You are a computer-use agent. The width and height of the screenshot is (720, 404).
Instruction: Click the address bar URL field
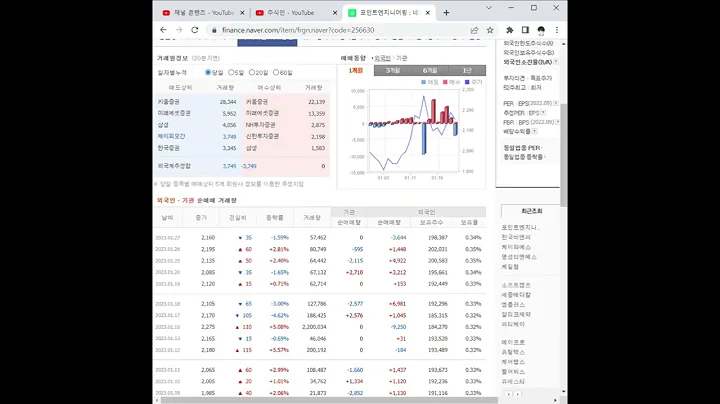[340, 30]
